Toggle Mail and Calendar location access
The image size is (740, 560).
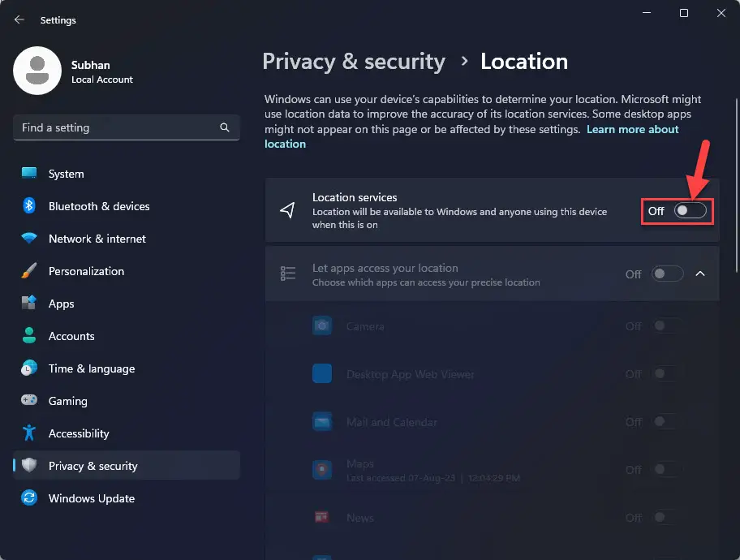(x=667, y=422)
